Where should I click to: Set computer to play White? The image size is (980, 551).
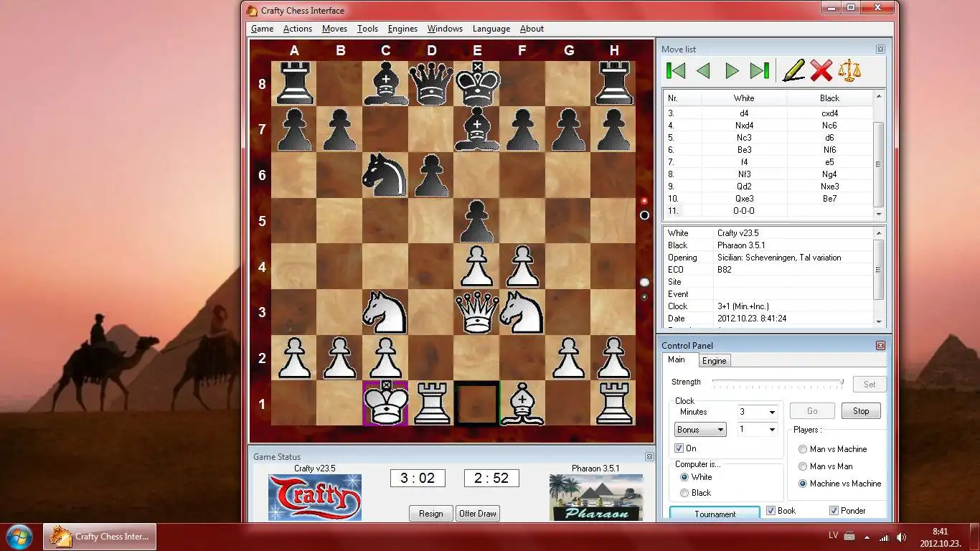click(x=684, y=477)
